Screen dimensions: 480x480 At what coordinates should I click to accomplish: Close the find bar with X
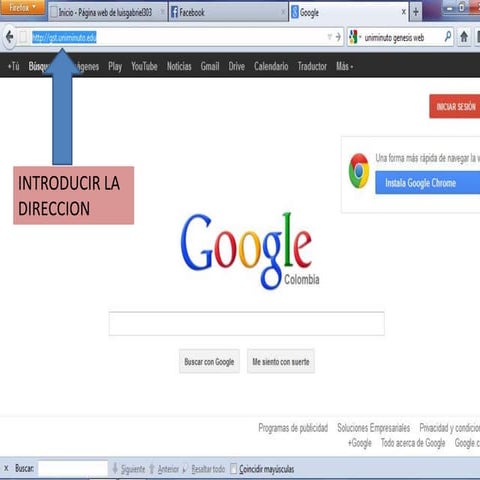pyautogui.click(x=6, y=468)
